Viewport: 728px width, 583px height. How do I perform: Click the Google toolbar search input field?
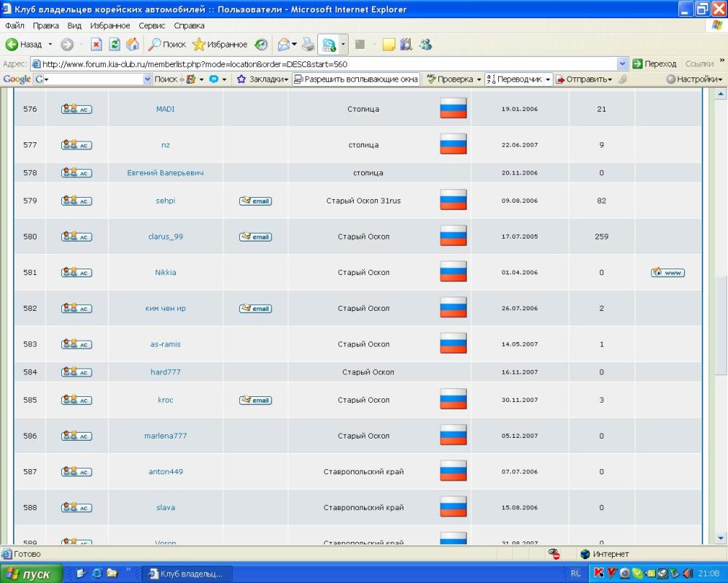point(95,79)
